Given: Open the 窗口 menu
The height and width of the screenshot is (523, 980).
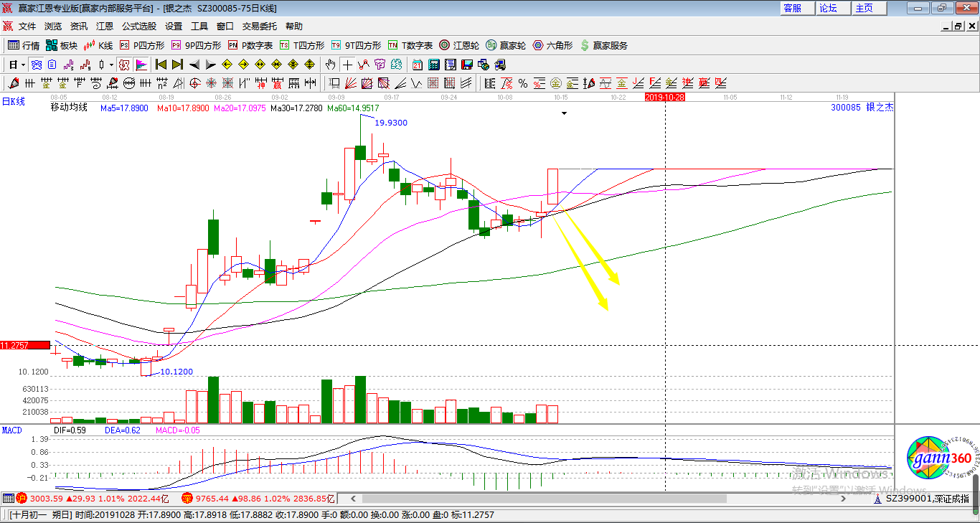Looking at the screenshot, I should (x=225, y=27).
